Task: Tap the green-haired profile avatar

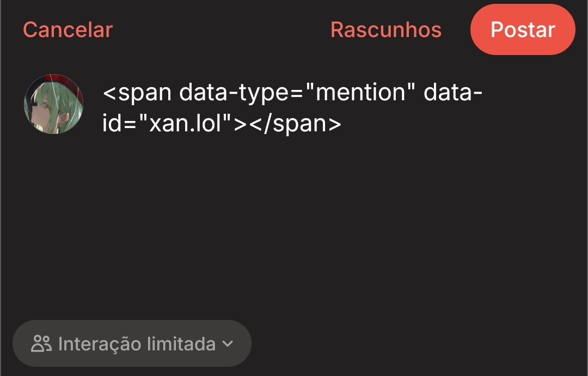Action: (53, 104)
